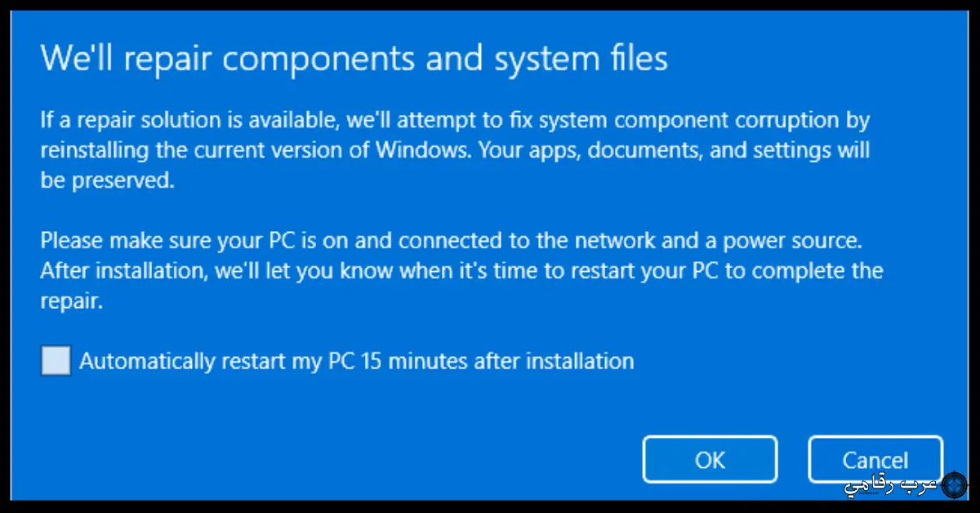Viewport: 980px width, 513px height.
Task: Accept the repair installation with OK
Action: pyautogui.click(x=709, y=458)
